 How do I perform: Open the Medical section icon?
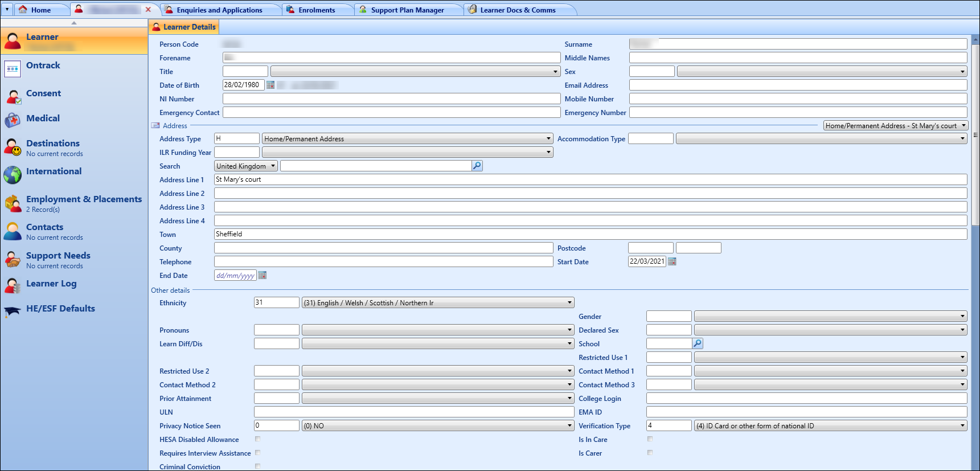(13, 121)
